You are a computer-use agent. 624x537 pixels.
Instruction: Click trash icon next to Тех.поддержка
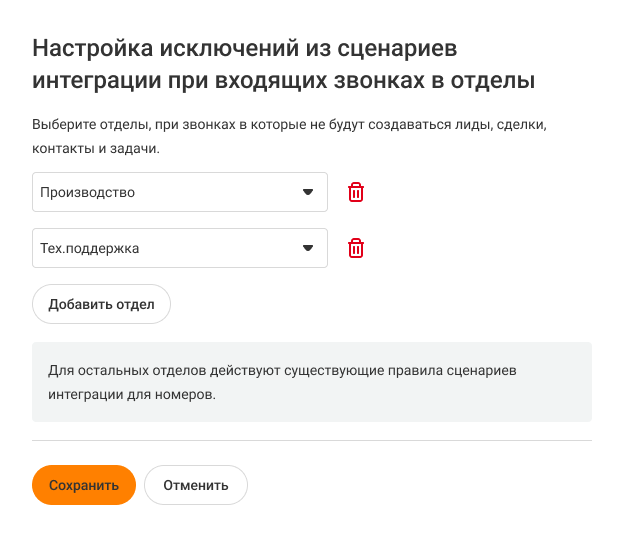click(356, 248)
